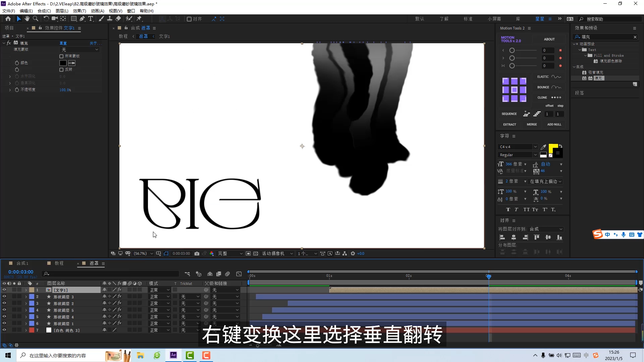The height and width of the screenshot is (362, 644).
Task: Select the Zoom magnifier tool
Action: pyautogui.click(x=36, y=19)
